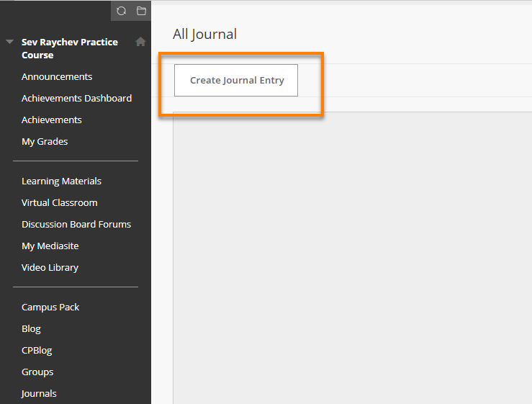Viewport: 532px width, 404px height.
Task: Open the Blog link
Action: (x=31, y=329)
